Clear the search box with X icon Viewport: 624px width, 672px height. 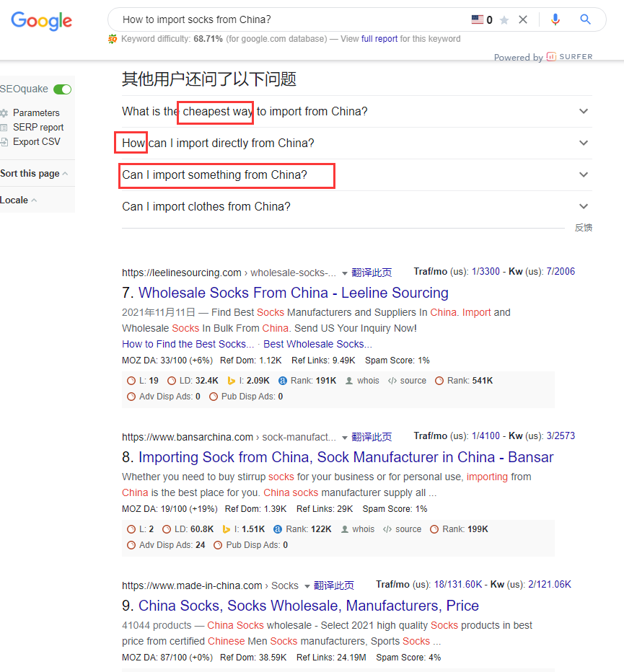(523, 20)
